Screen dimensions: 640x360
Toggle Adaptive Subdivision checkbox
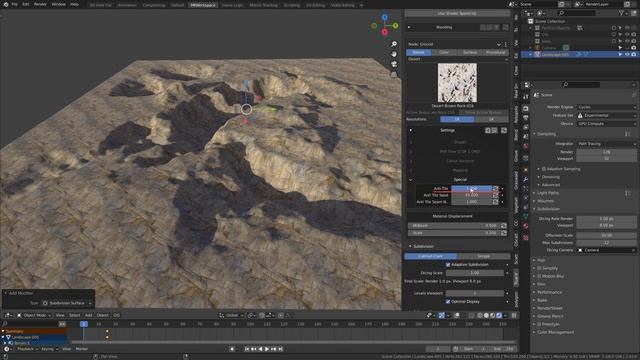(448, 264)
